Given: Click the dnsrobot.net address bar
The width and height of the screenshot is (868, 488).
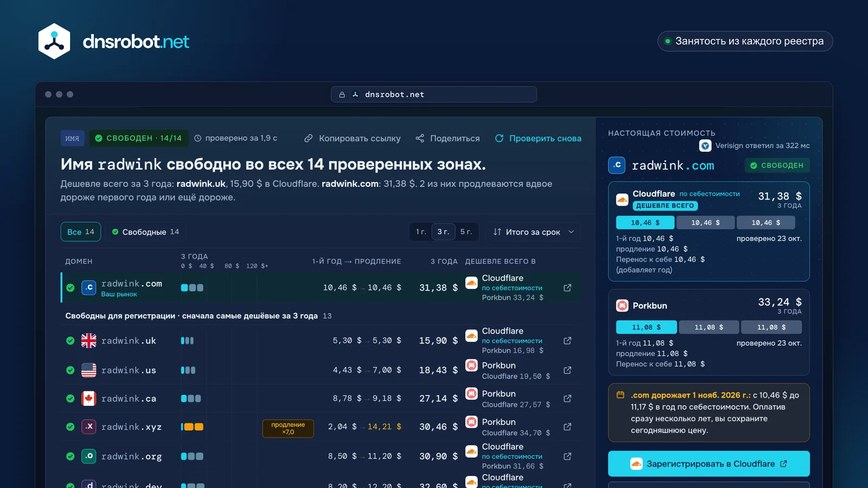Looking at the screenshot, I should (434, 94).
